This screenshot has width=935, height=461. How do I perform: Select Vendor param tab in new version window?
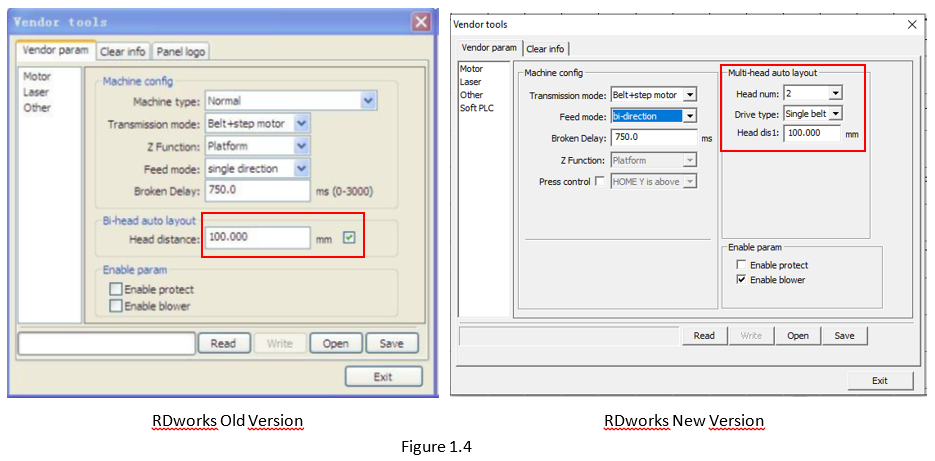pos(489,48)
